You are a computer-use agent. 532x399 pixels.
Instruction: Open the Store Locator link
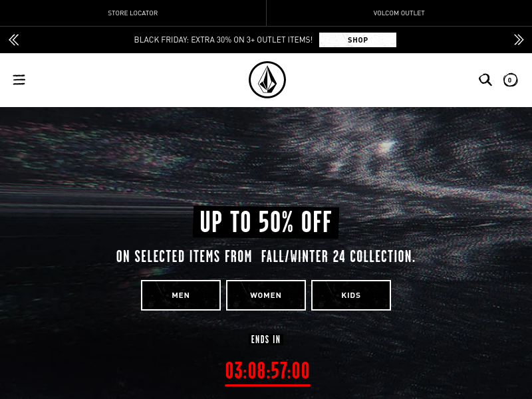[132, 13]
